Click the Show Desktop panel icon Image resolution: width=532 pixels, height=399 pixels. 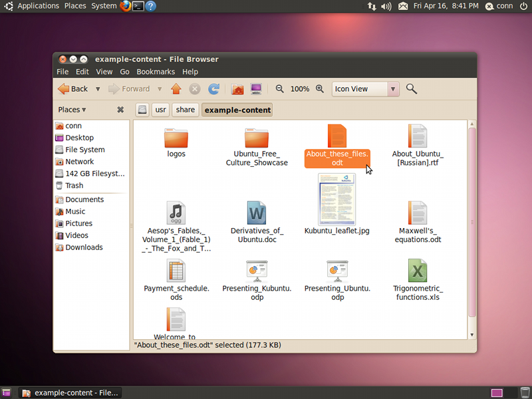tap(6, 393)
